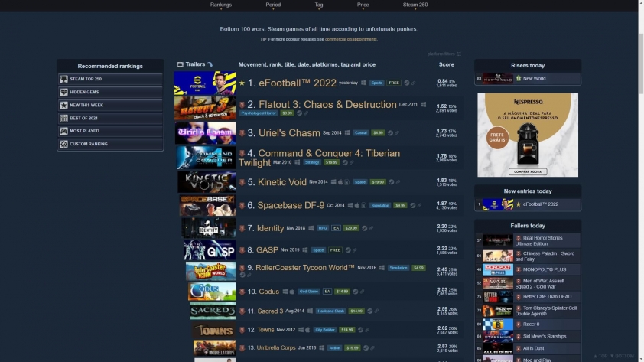
Task: Click the Best of 2021 calendar icon
Action: [63, 119]
